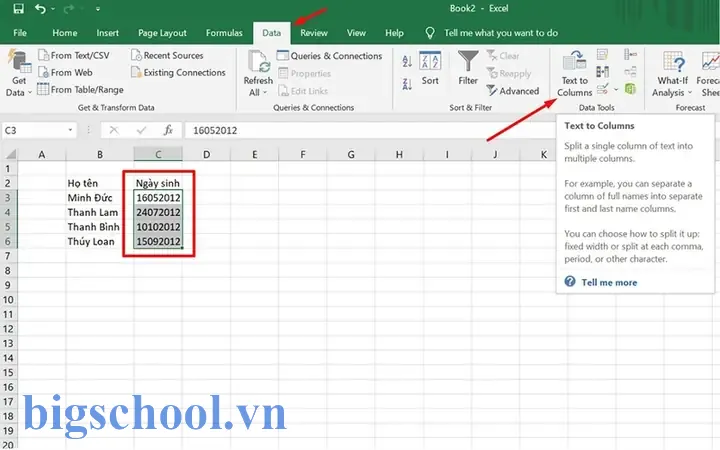
Task: Open Advanced filter options
Action: tap(513, 91)
